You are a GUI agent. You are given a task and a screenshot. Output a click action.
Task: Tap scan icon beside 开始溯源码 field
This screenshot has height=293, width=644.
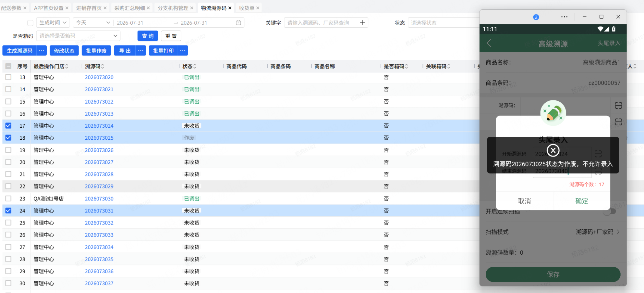pos(598,154)
